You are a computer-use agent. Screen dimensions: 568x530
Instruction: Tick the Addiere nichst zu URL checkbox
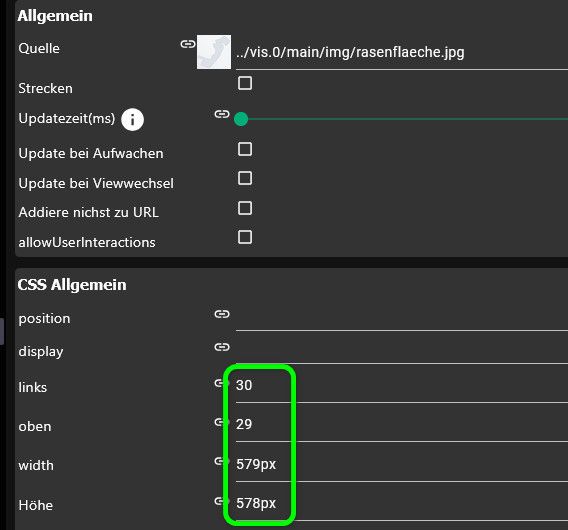click(245, 208)
